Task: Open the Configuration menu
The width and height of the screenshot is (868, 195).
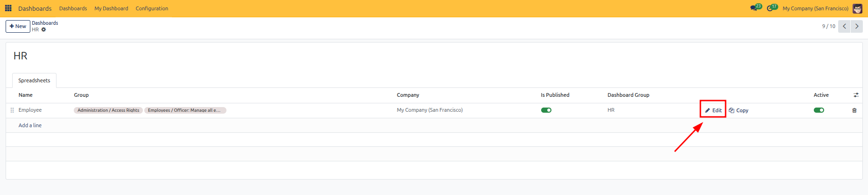Action: (152, 8)
